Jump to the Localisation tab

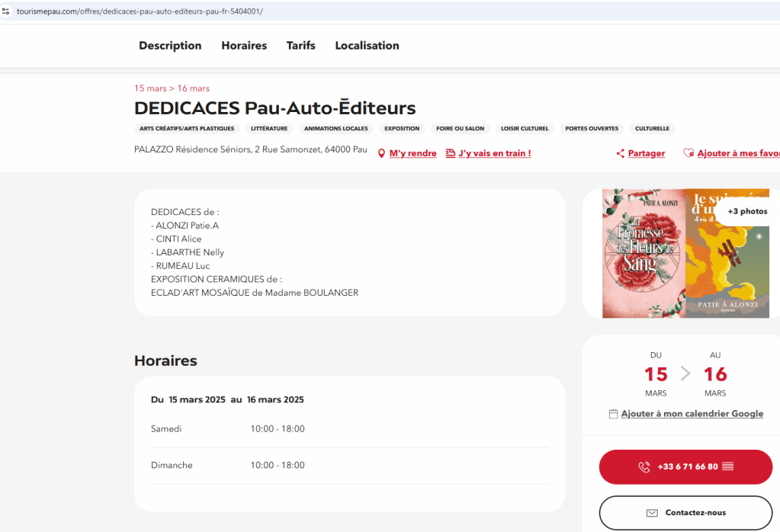pos(367,46)
